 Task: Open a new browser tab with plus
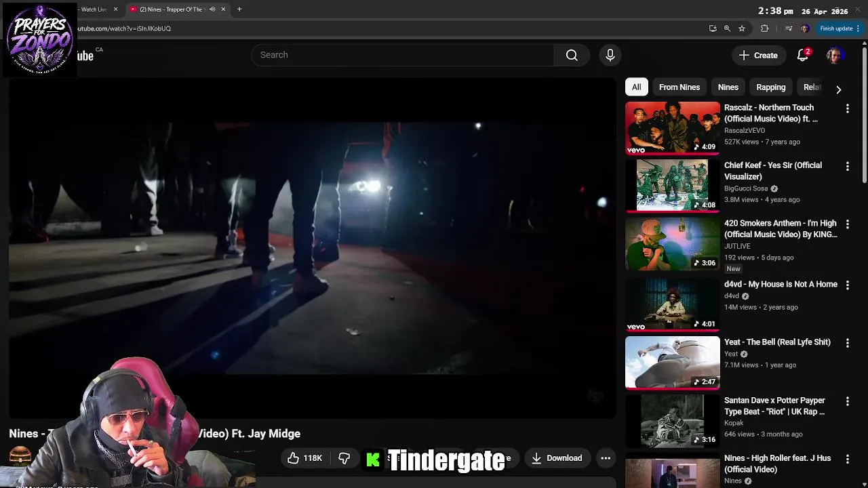[239, 9]
